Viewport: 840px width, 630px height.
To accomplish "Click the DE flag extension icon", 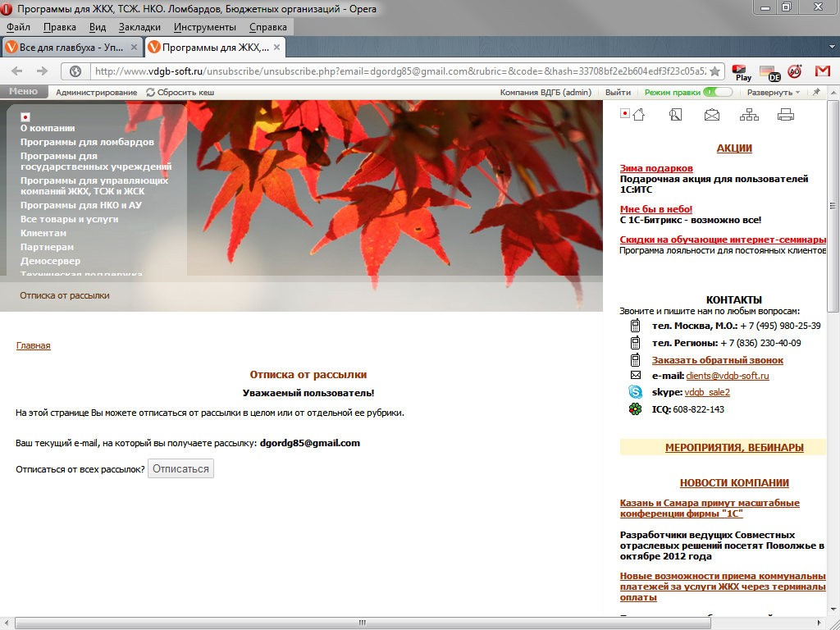I will (769, 73).
